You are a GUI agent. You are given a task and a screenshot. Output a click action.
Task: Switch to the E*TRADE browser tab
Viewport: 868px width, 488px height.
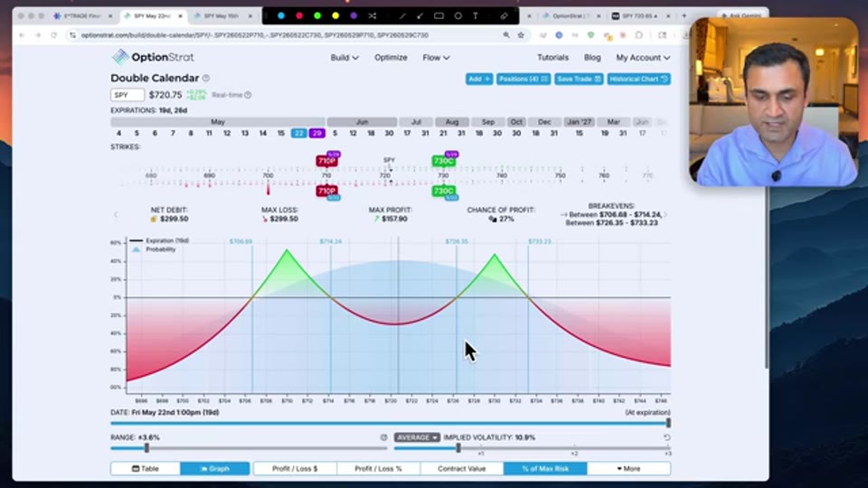[x=83, y=16]
